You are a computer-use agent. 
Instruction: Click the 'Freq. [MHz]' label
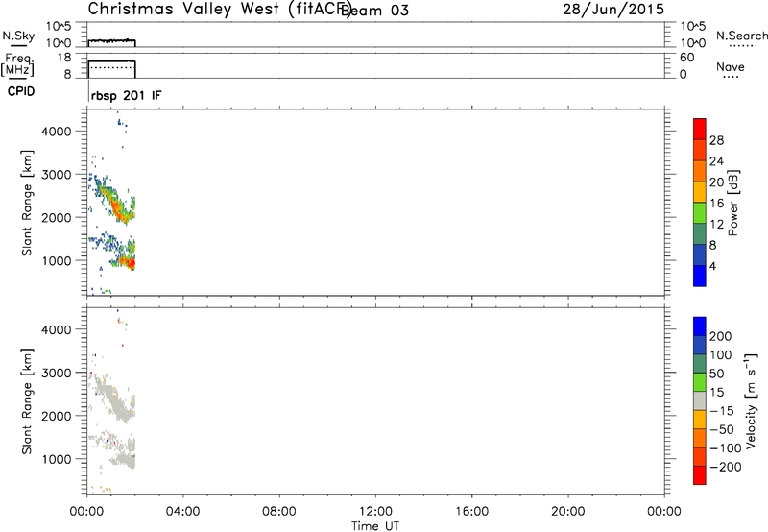(x=17, y=64)
